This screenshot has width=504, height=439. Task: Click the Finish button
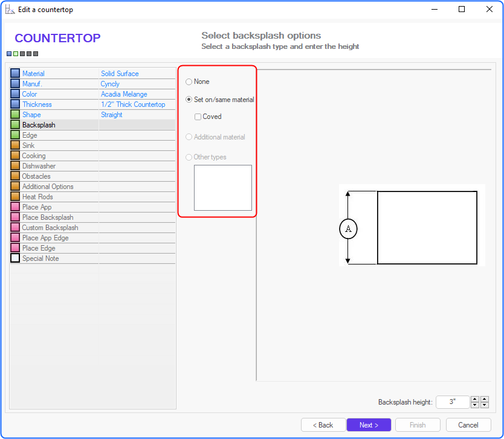point(418,425)
